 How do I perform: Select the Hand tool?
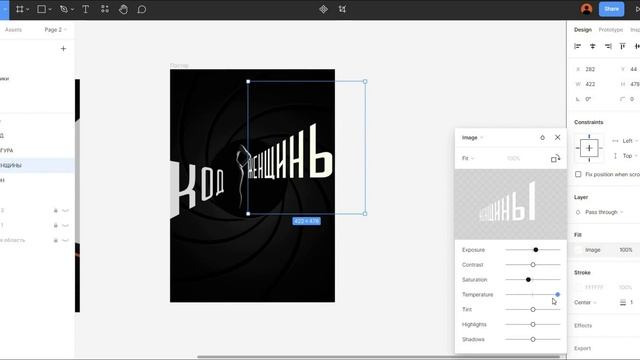click(123, 9)
